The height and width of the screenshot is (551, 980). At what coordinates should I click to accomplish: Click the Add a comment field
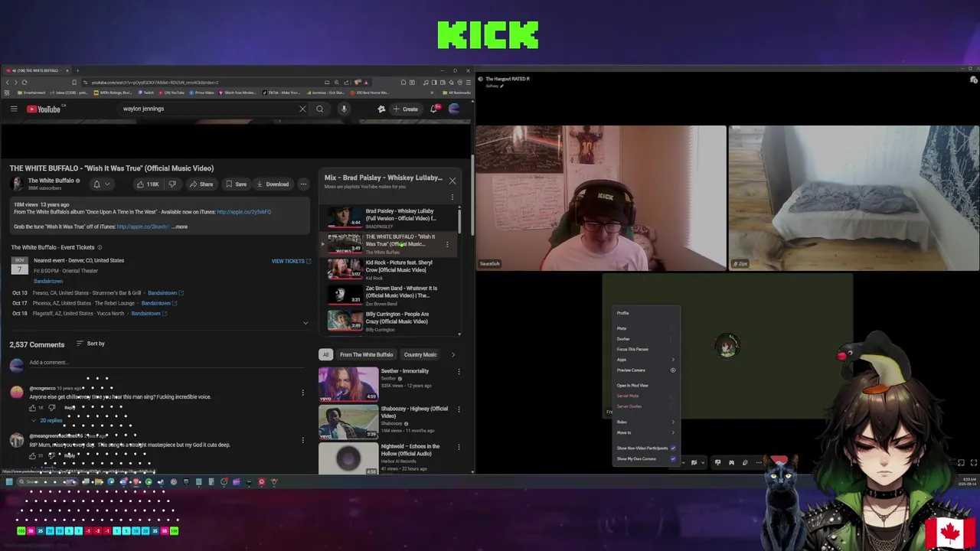point(165,363)
